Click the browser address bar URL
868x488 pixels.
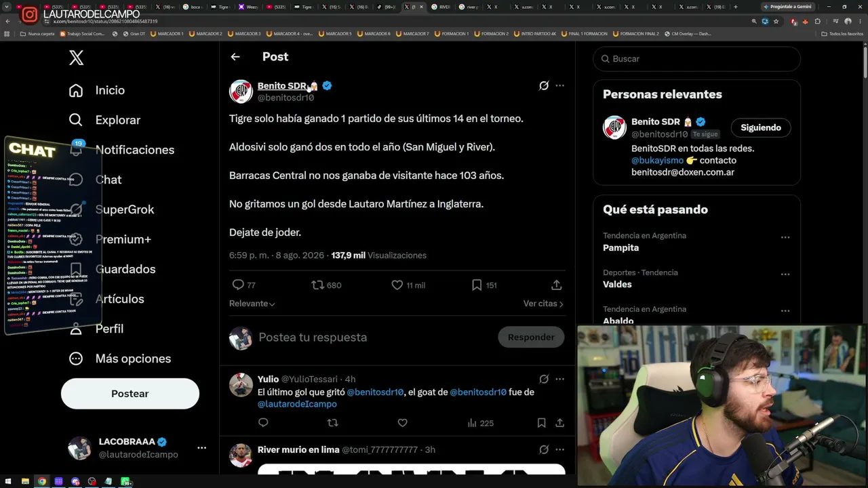(x=105, y=22)
